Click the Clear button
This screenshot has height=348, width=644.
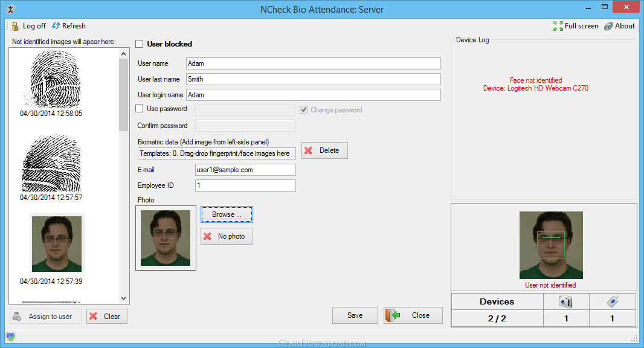pyautogui.click(x=107, y=316)
